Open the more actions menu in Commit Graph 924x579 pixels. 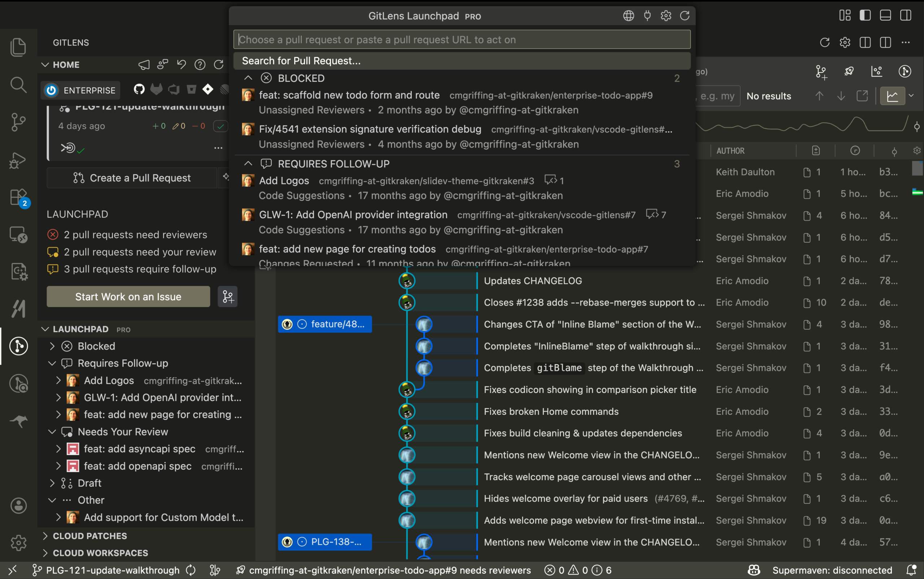(x=906, y=43)
